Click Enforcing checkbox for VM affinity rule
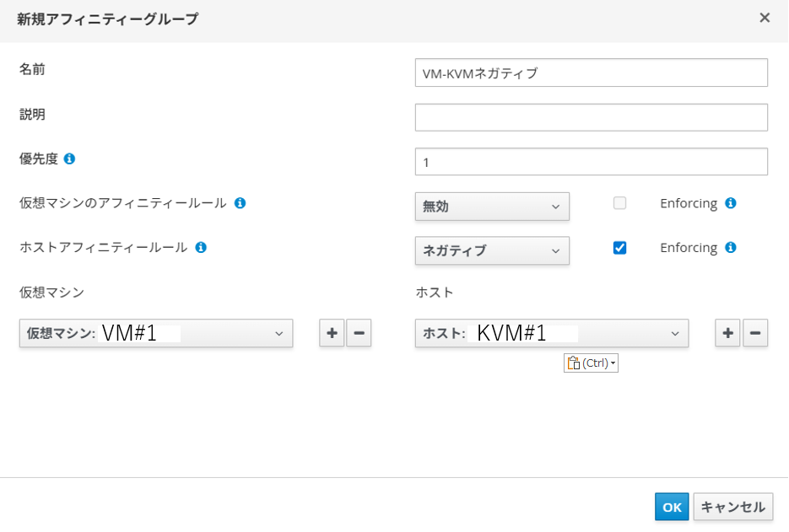Screen dimensions: 789x532 pos(619,203)
